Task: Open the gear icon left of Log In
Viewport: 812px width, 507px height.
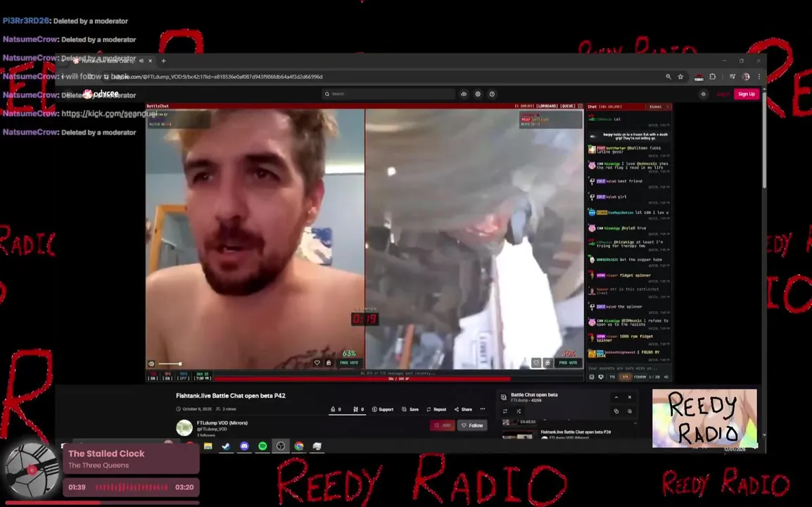Action: click(703, 94)
